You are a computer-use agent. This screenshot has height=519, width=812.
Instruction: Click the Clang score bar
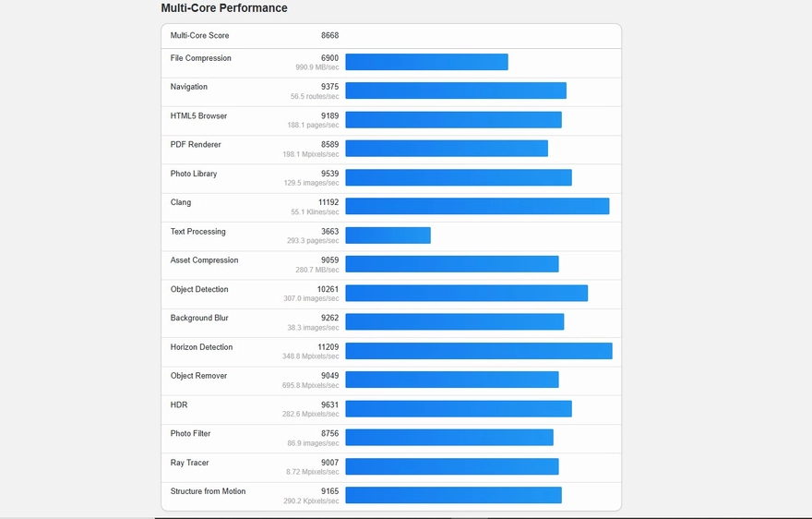point(477,206)
